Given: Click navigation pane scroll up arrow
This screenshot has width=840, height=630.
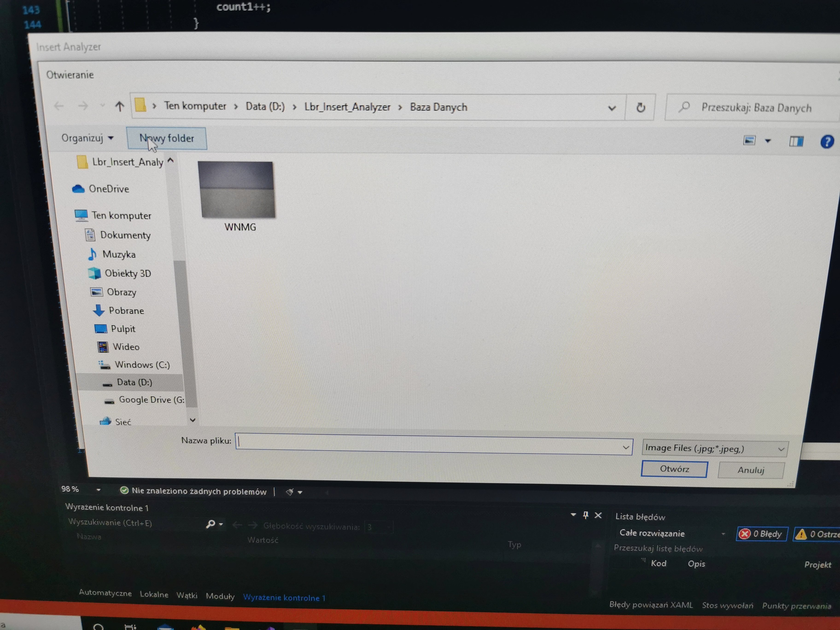Looking at the screenshot, I should click(171, 161).
